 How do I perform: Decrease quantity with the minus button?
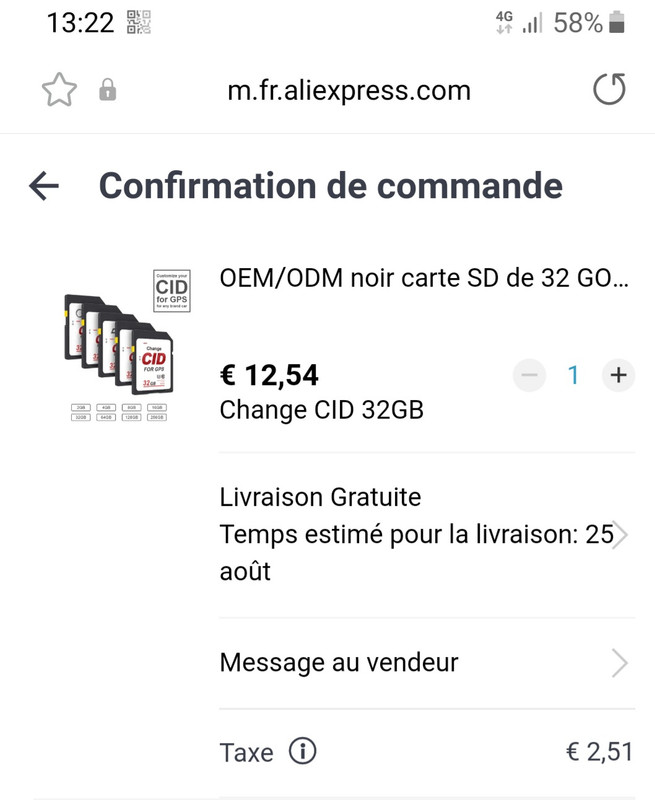530,376
